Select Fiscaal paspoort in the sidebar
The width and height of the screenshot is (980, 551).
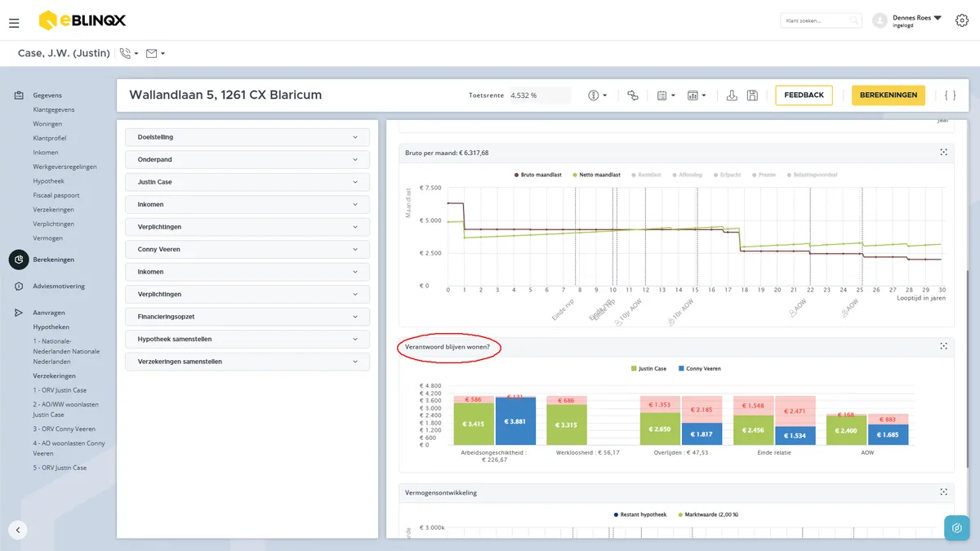pyautogui.click(x=56, y=195)
